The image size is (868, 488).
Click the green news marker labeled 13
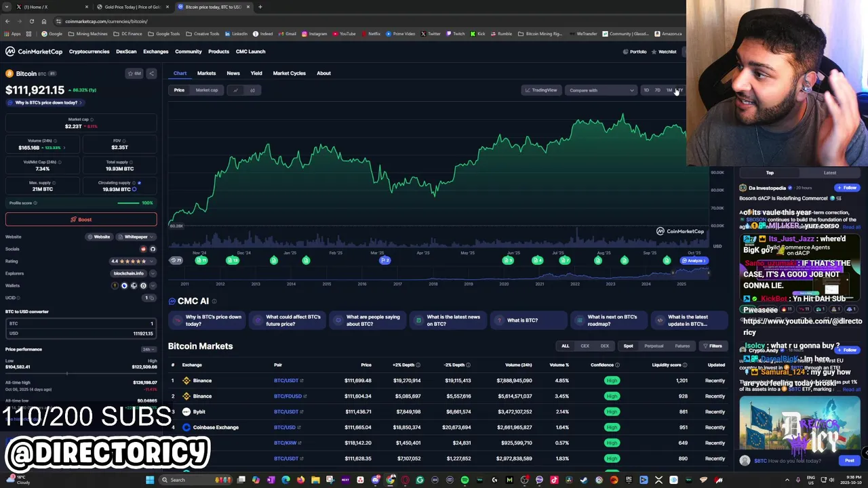(233, 260)
